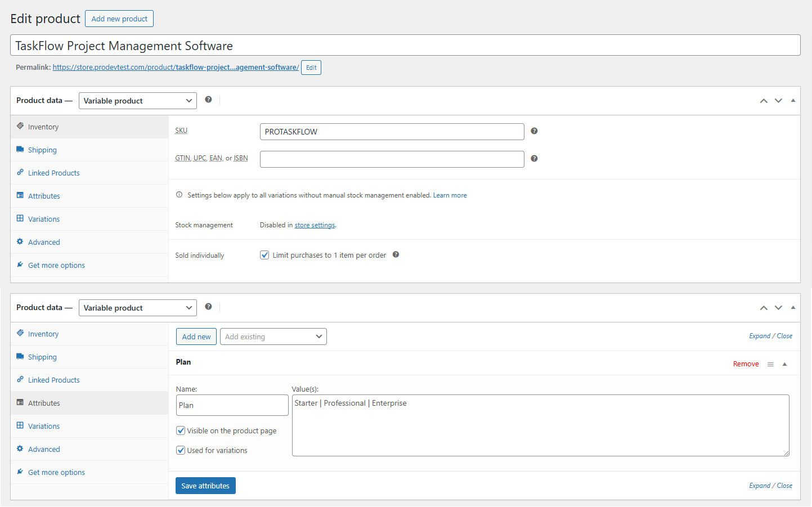Move upper Product data panel down
The height and width of the screenshot is (507, 812).
pos(779,101)
